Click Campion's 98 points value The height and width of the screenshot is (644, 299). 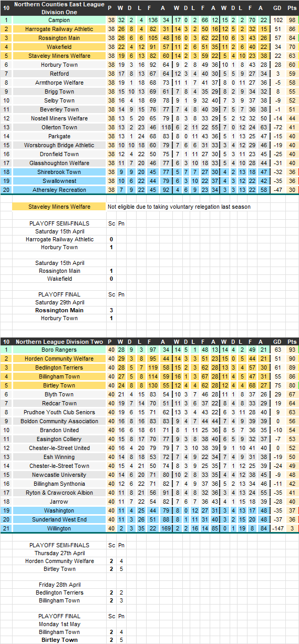[291, 20]
